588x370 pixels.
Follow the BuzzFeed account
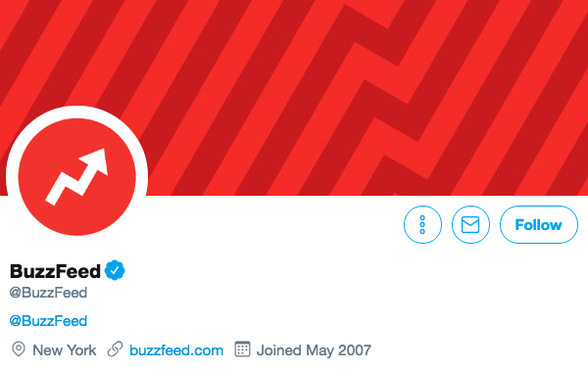[x=538, y=225]
